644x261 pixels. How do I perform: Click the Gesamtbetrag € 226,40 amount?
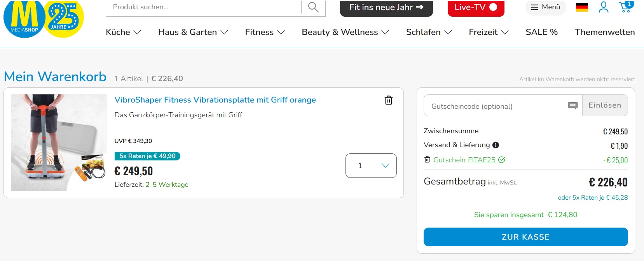point(608,182)
